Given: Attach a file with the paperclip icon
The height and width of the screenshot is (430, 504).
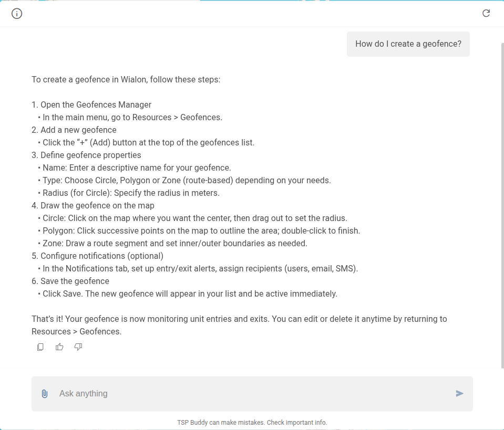Looking at the screenshot, I should [x=45, y=394].
